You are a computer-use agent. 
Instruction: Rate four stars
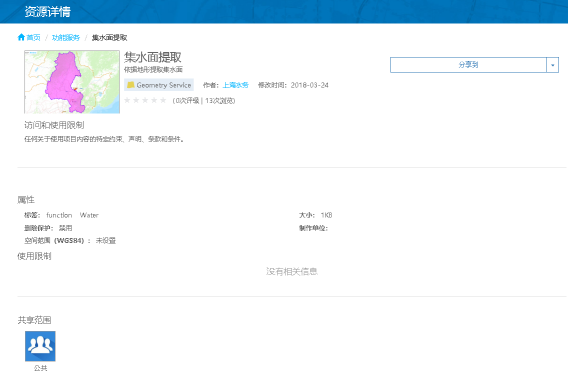coord(154,100)
